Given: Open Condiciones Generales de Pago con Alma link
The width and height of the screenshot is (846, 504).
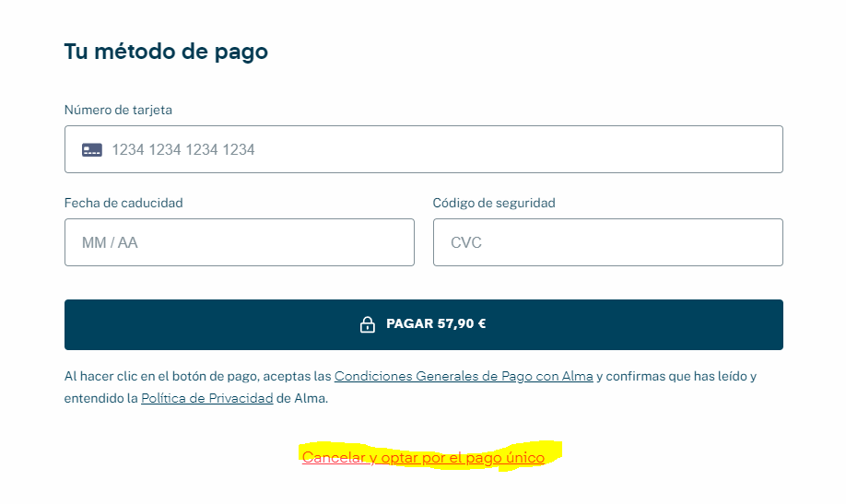Looking at the screenshot, I should tap(464, 377).
